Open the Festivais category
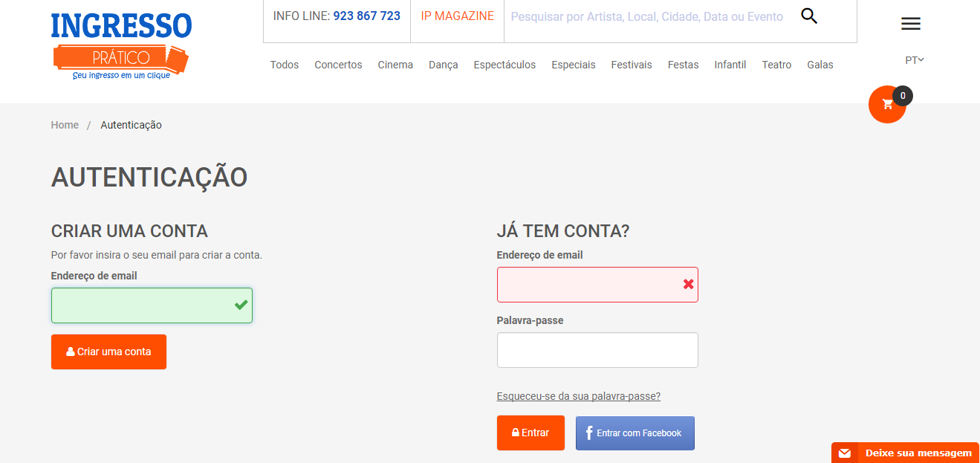Viewport: 980px width, 463px height. click(x=632, y=65)
